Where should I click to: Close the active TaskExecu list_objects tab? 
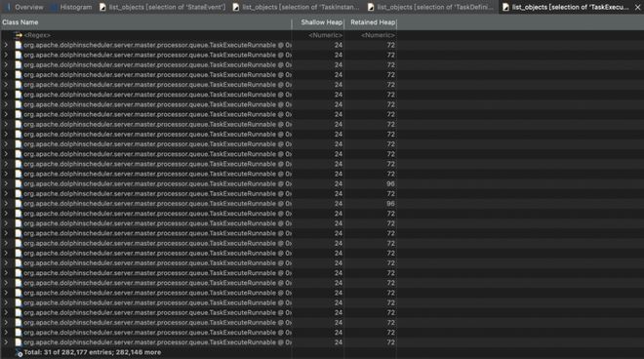[x=637, y=7]
